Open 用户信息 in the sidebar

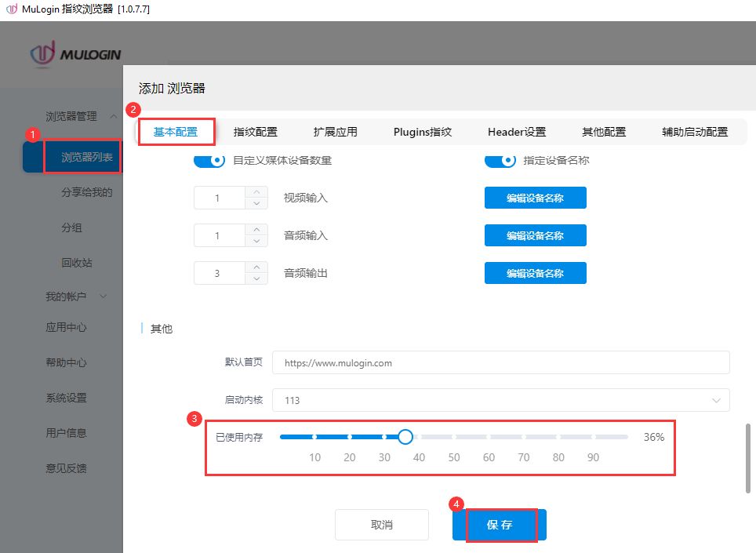pyautogui.click(x=66, y=433)
